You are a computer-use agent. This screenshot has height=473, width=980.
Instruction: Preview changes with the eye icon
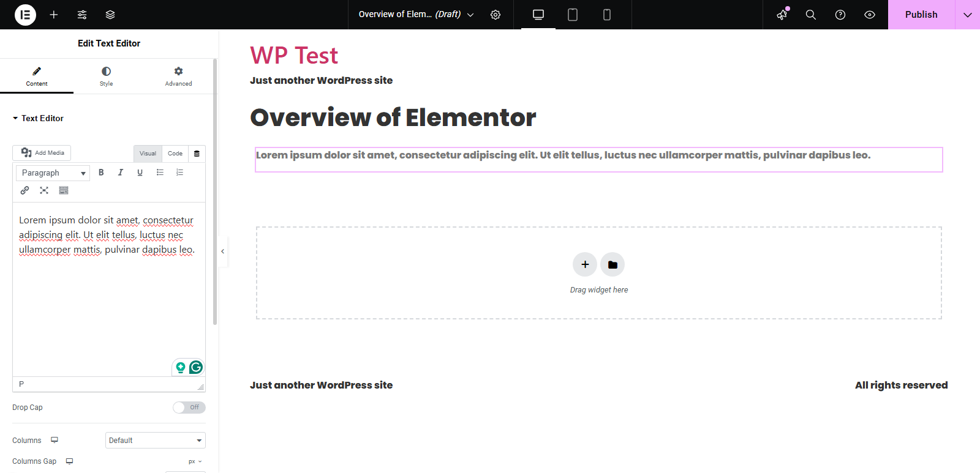870,15
